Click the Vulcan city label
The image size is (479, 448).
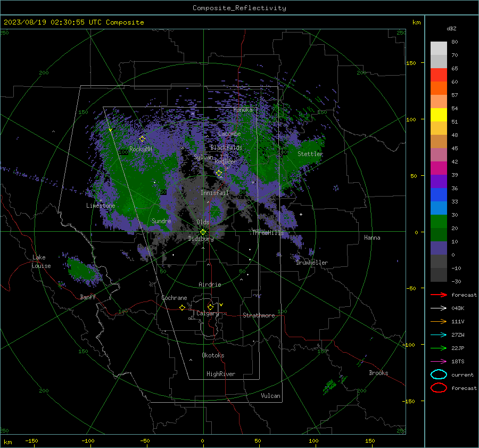270,396
